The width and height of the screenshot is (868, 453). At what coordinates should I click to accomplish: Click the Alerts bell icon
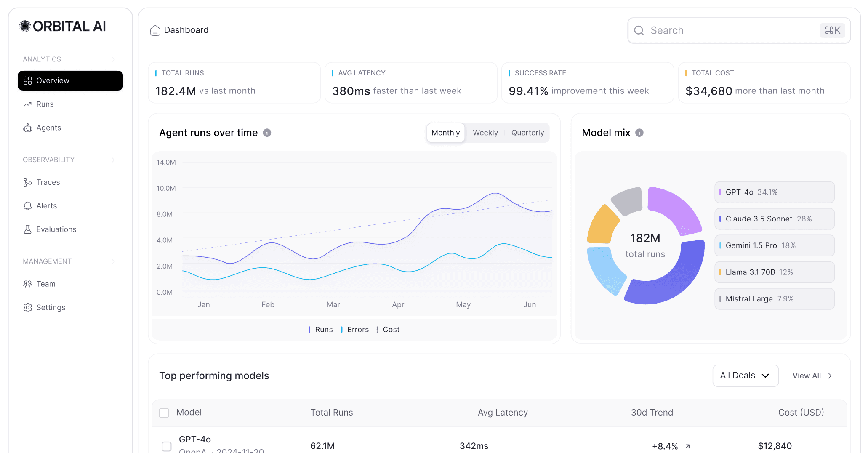(x=28, y=206)
